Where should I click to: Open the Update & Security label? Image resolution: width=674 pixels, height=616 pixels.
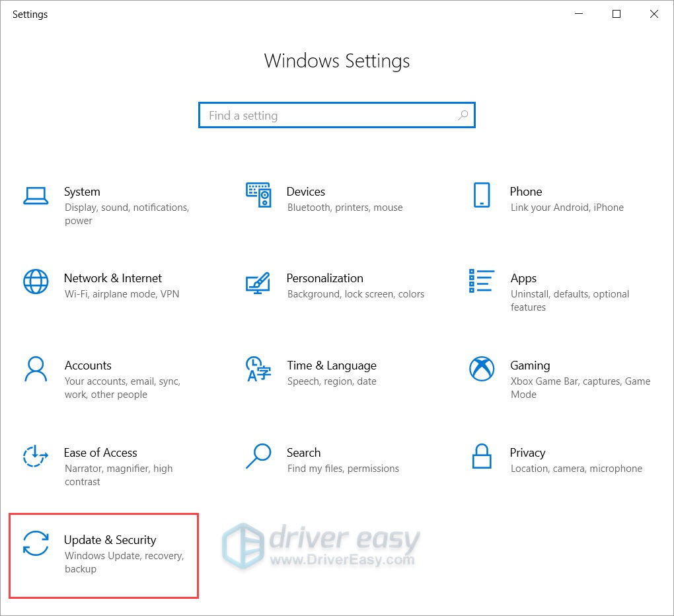click(x=110, y=540)
